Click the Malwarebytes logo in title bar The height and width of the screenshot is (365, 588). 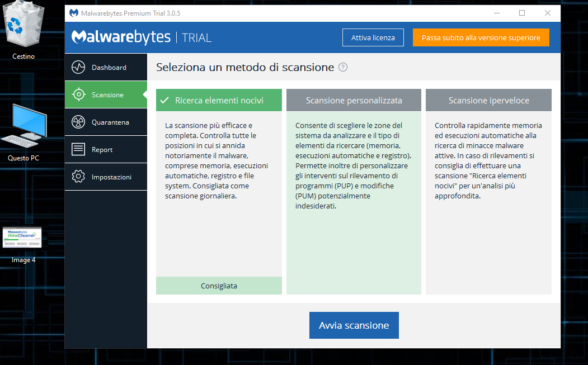pos(74,13)
